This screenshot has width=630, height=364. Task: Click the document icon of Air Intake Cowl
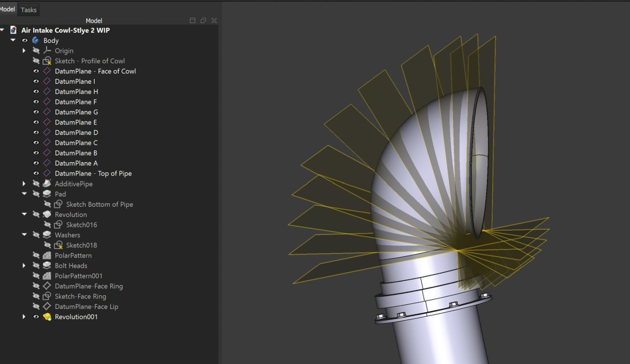pos(14,30)
